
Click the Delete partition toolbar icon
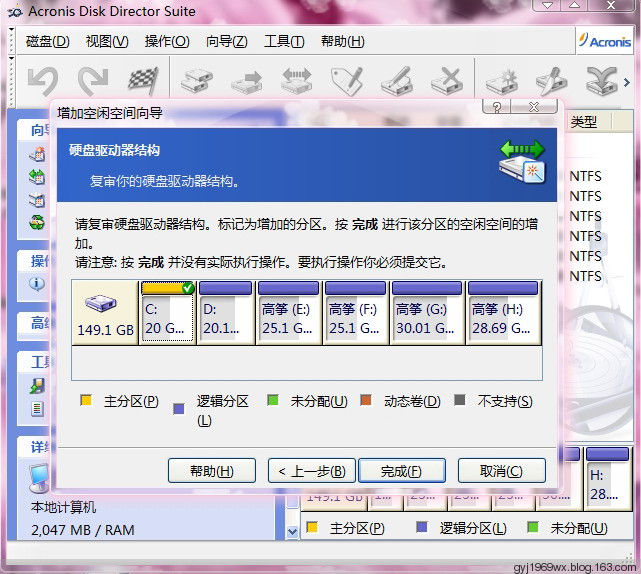pyautogui.click(x=447, y=81)
